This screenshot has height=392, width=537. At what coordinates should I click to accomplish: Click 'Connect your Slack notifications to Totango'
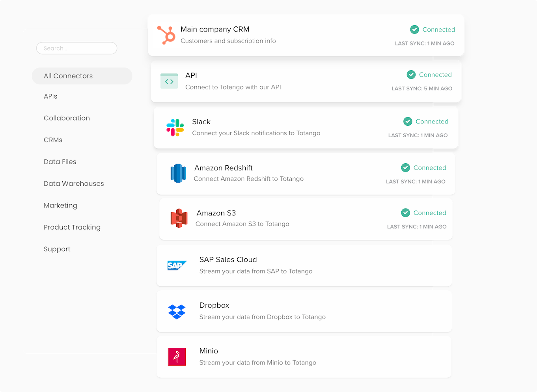pyautogui.click(x=256, y=133)
